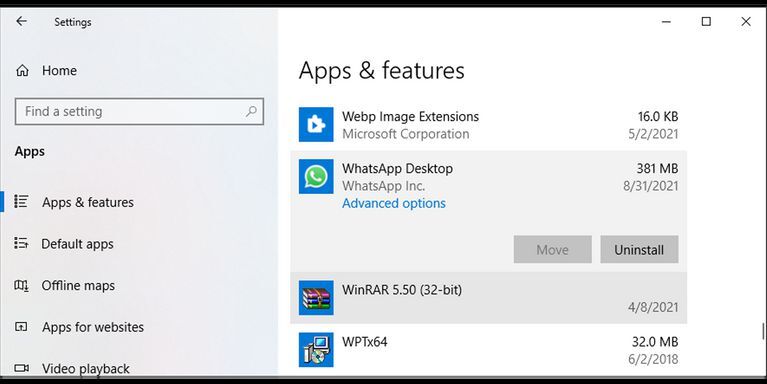Click the 6/2/2018 install date
This screenshot has width=767, height=384.
pos(653,359)
